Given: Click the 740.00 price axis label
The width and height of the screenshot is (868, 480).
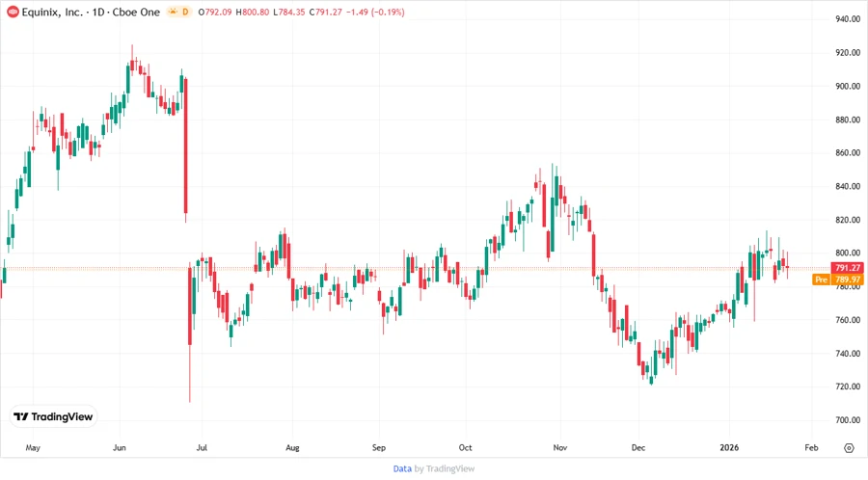Looking at the screenshot, I should point(848,354).
